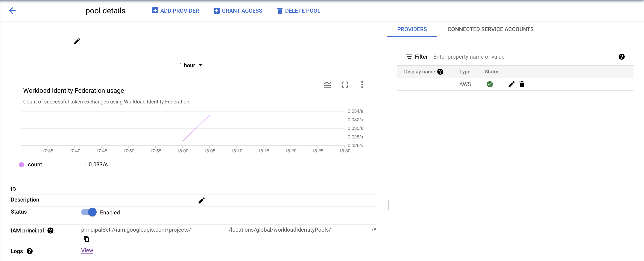Open help for Display name column

tap(440, 72)
